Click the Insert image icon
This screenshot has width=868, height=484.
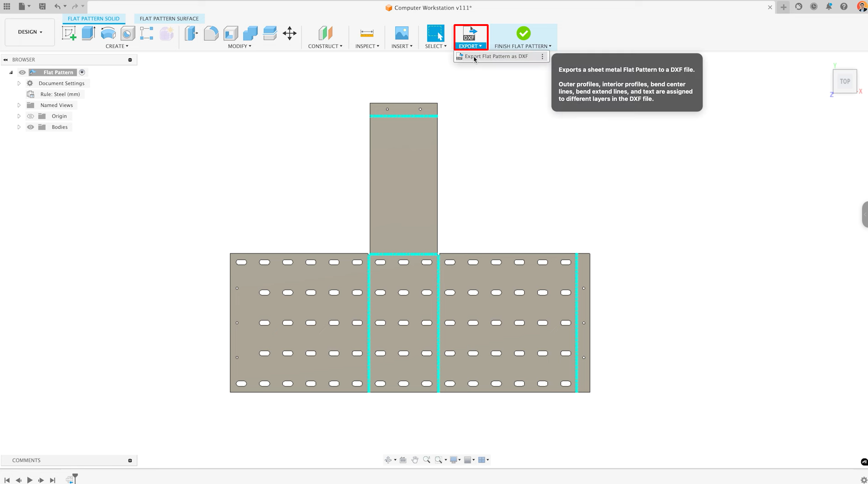pyautogui.click(x=402, y=33)
